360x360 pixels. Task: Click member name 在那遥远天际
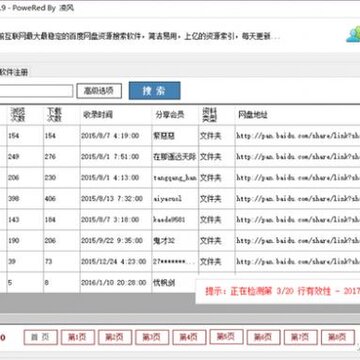[x=175, y=157]
